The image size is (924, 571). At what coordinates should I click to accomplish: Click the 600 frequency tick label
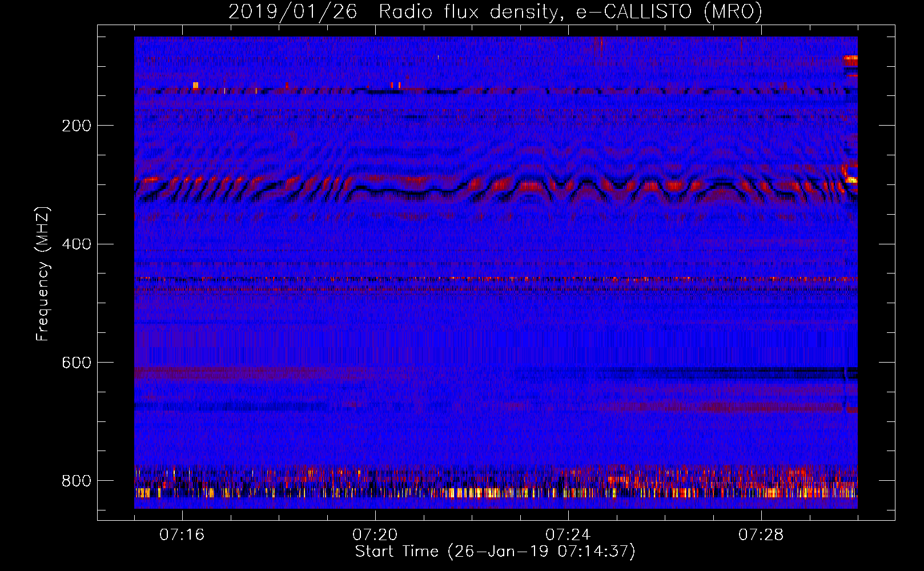pos(77,363)
